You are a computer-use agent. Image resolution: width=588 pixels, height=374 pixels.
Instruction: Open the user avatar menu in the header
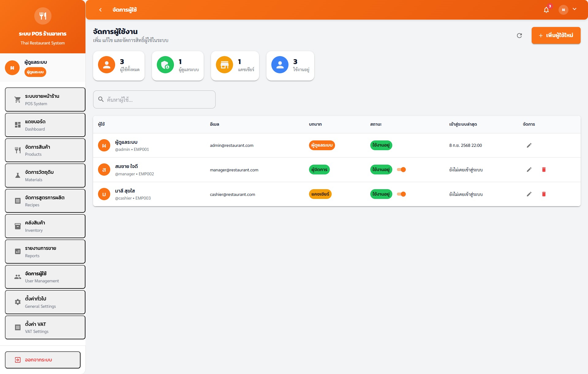(563, 10)
